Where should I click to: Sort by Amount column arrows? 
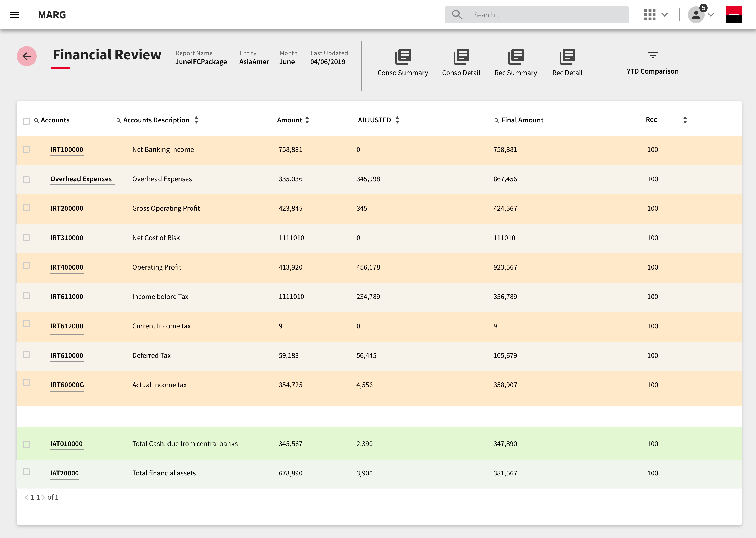coord(307,120)
